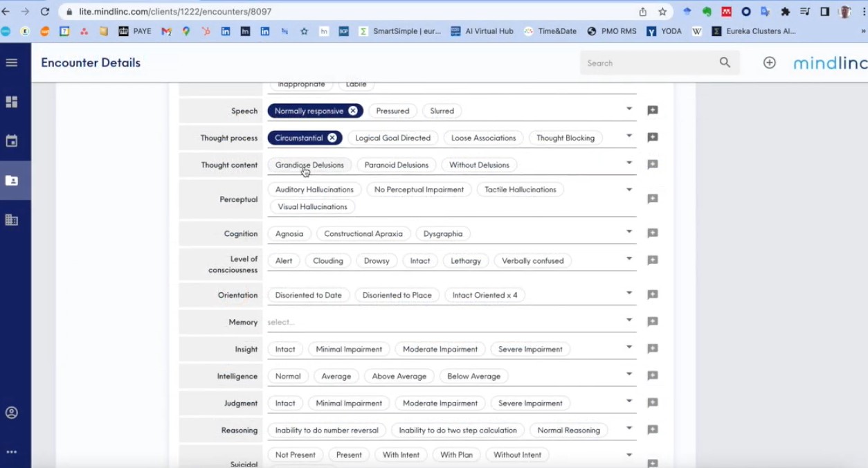
Task: Open the AI Virtual Hub bookmark
Action: 482,30
